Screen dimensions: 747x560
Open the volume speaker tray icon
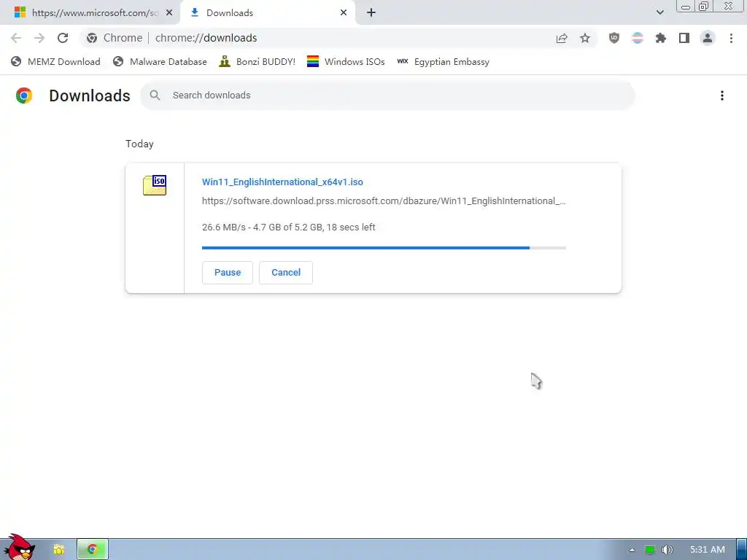(667, 550)
